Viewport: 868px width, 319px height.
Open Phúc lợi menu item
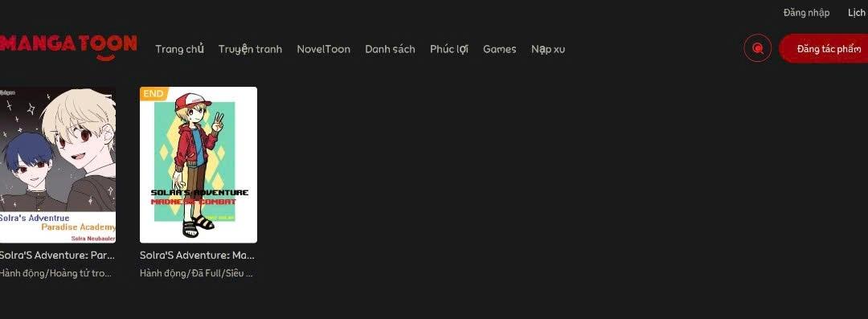(x=449, y=49)
